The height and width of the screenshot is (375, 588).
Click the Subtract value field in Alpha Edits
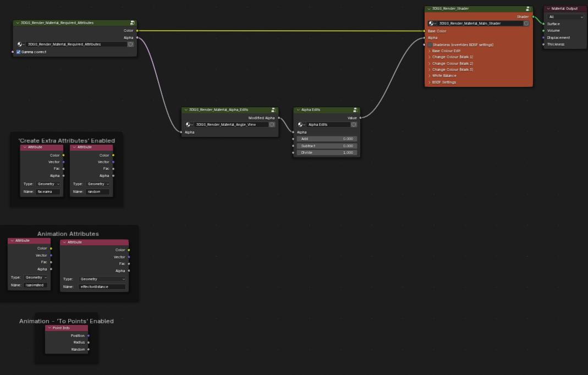click(327, 146)
